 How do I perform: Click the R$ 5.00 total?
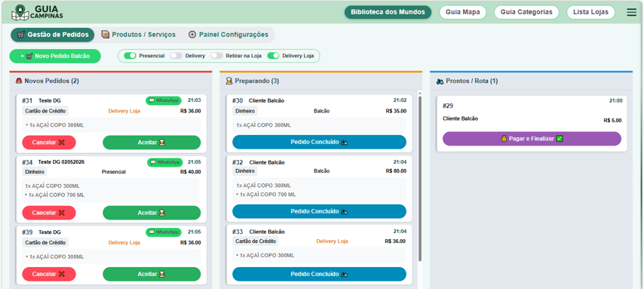tap(612, 121)
